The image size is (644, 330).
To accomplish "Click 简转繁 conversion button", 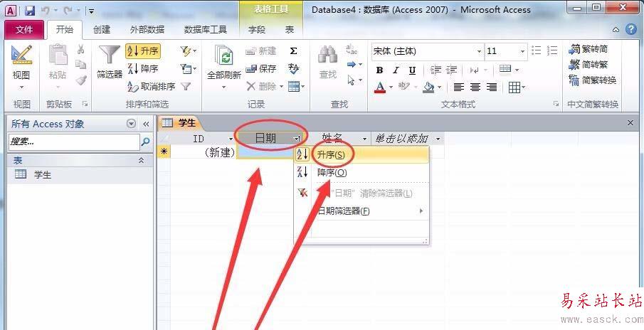I will point(588,65).
